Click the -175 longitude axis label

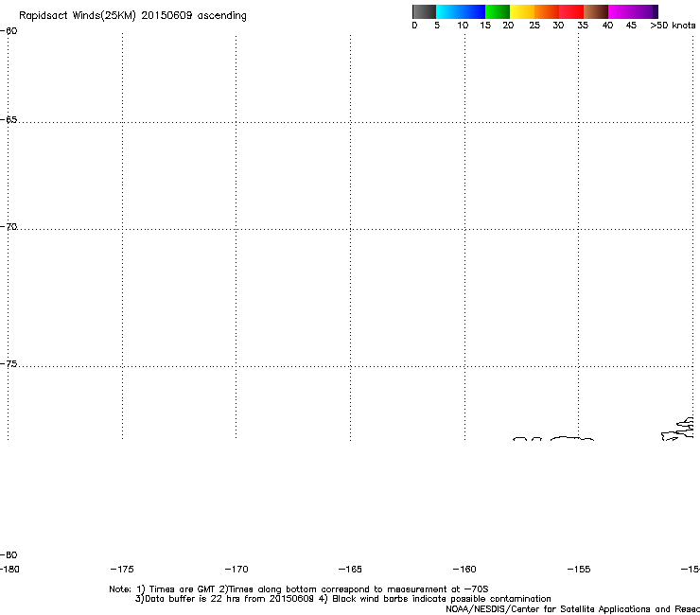(x=122, y=570)
